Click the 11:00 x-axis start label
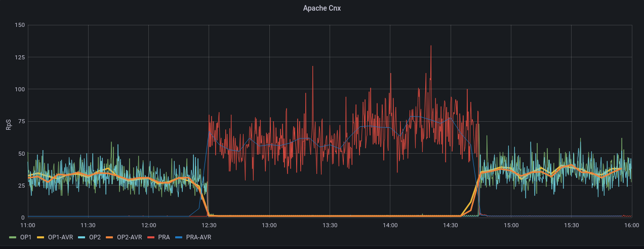The image size is (644, 249). 28,225
